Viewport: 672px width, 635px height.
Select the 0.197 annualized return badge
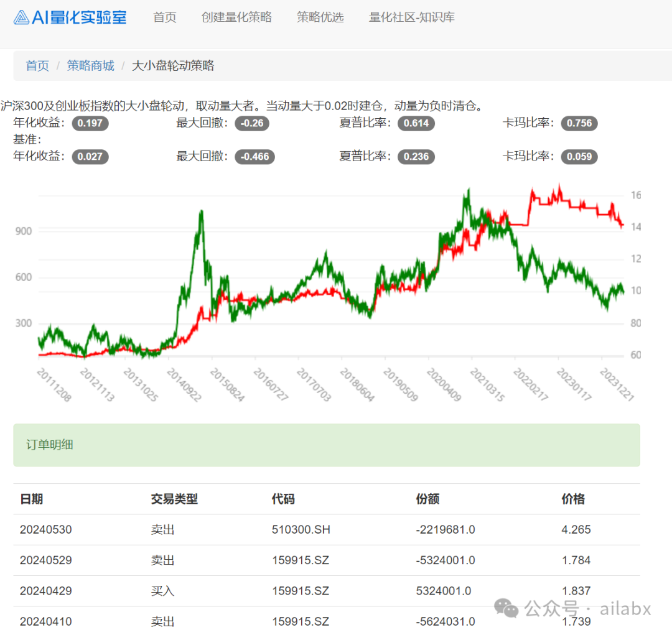[x=91, y=123]
